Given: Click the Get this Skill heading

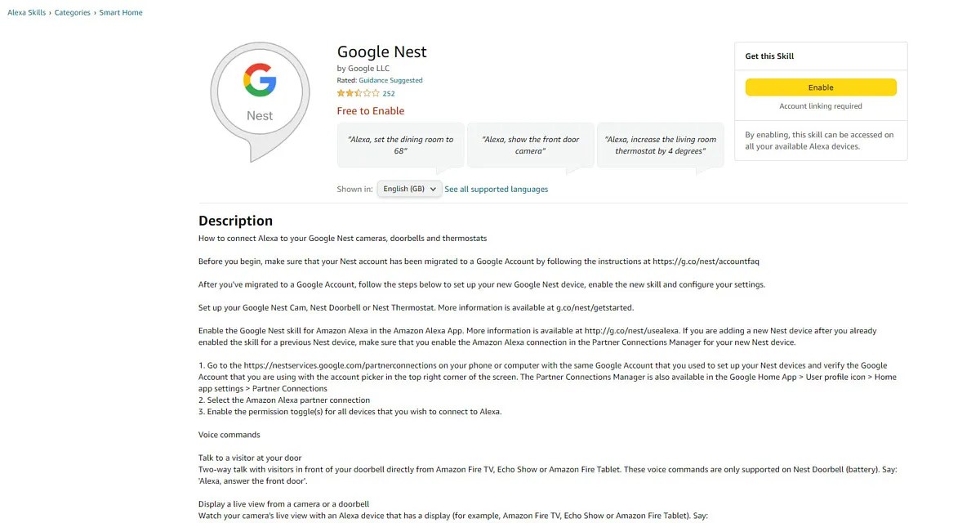Looking at the screenshot, I should click(768, 56).
